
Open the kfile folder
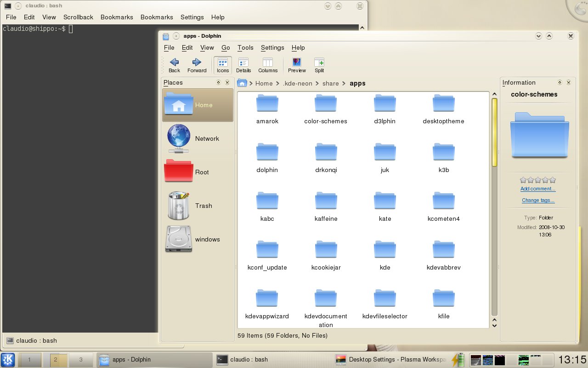pyautogui.click(x=444, y=304)
